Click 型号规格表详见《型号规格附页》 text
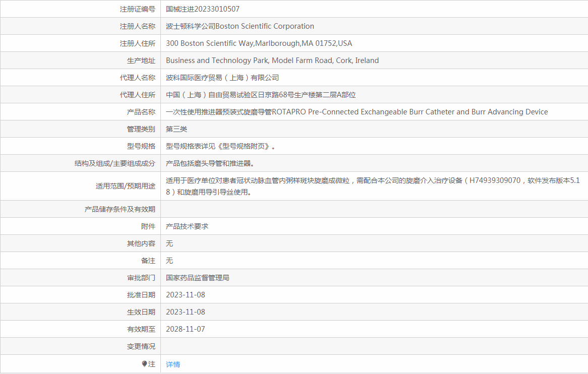 tap(220, 147)
